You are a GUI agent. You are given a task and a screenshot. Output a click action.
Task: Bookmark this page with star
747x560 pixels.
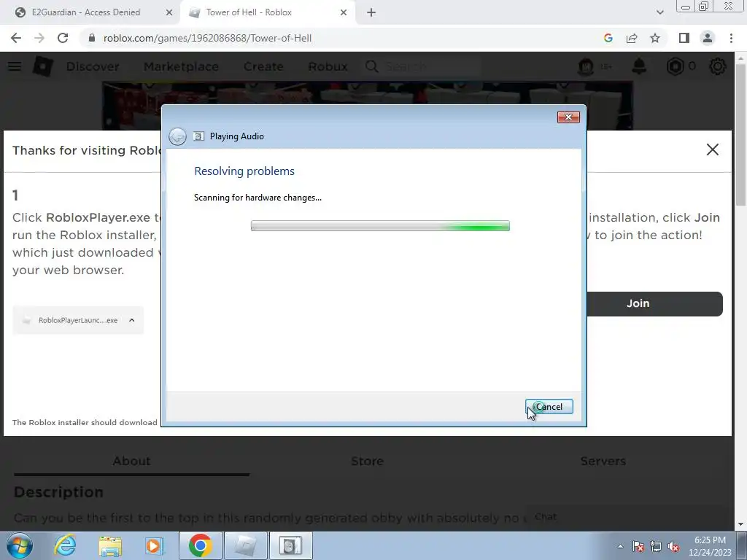pos(655,38)
